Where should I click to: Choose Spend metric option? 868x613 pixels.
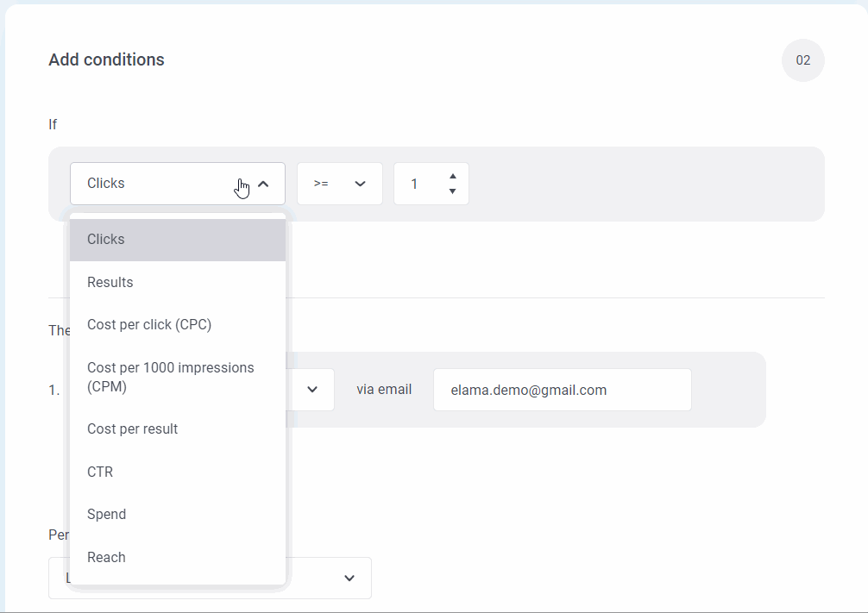tap(178, 515)
